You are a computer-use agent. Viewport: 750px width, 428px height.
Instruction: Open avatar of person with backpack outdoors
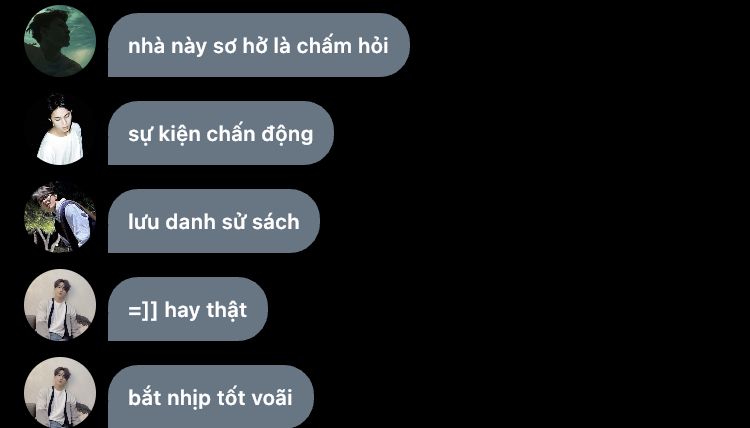coord(60,217)
